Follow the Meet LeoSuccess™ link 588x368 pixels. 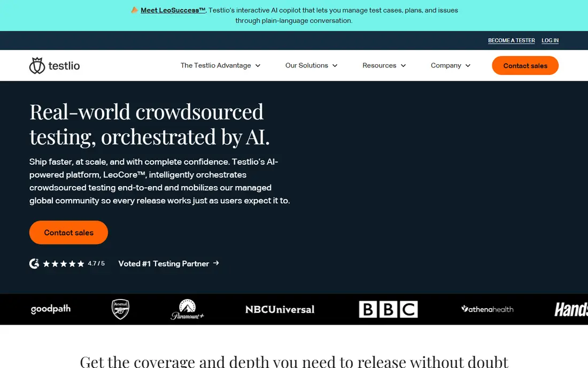pos(173,10)
